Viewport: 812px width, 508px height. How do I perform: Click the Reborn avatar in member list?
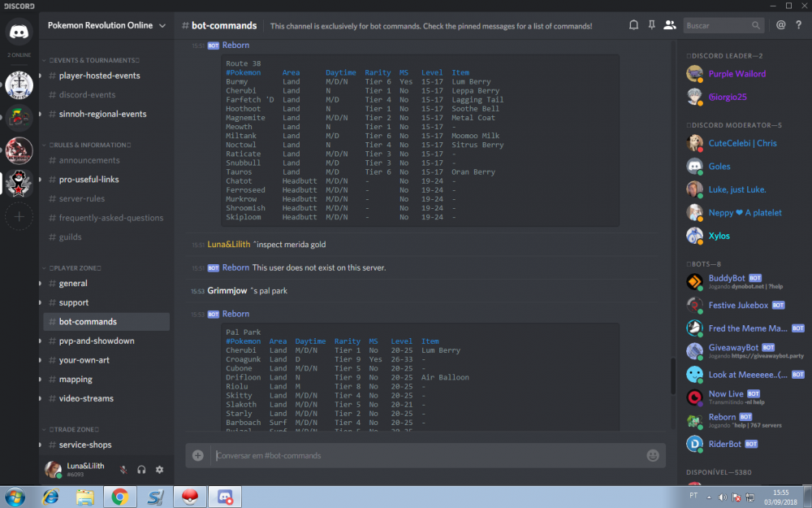coord(694,420)
